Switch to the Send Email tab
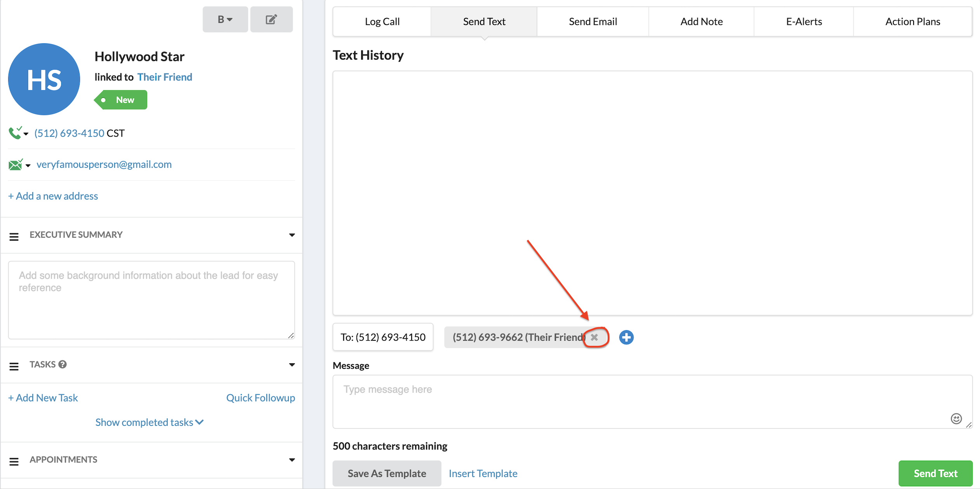980x489 pixels. coord(593,22)
